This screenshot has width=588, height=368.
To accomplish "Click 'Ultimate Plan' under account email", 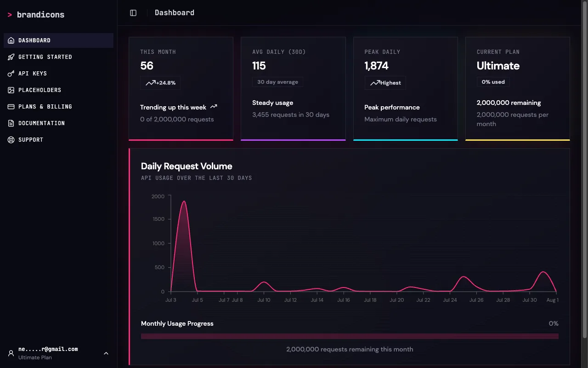I will pyautogui.click(x=35, y=357).
